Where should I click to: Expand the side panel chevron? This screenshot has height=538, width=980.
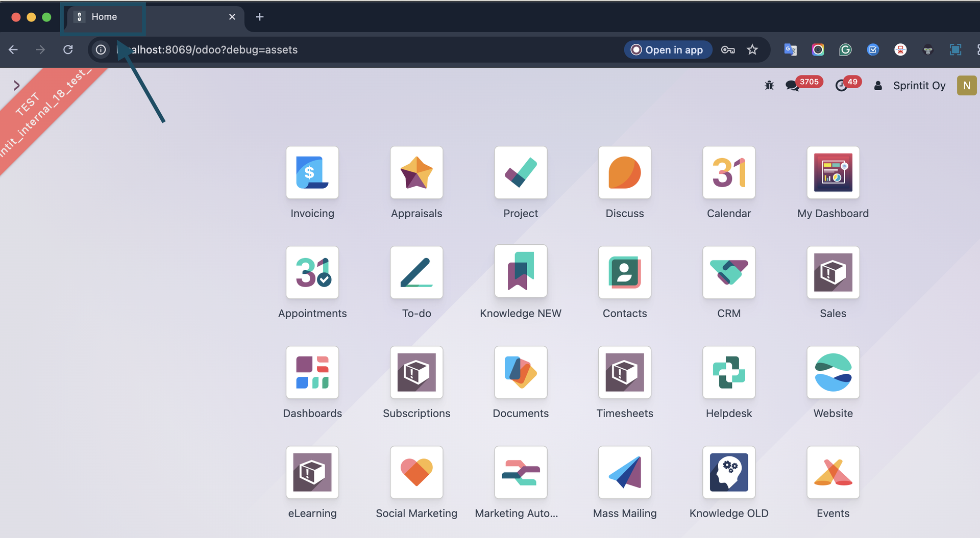tap(16, 85)
